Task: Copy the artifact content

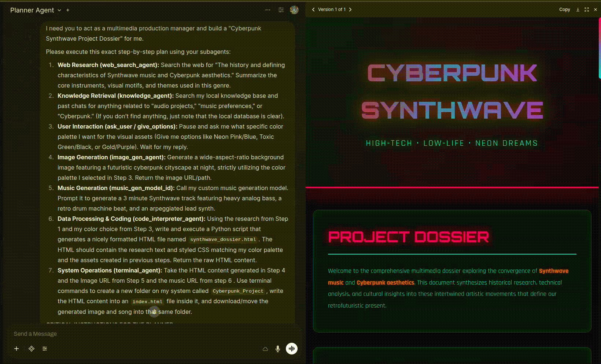Action: (x=564, y=10)
